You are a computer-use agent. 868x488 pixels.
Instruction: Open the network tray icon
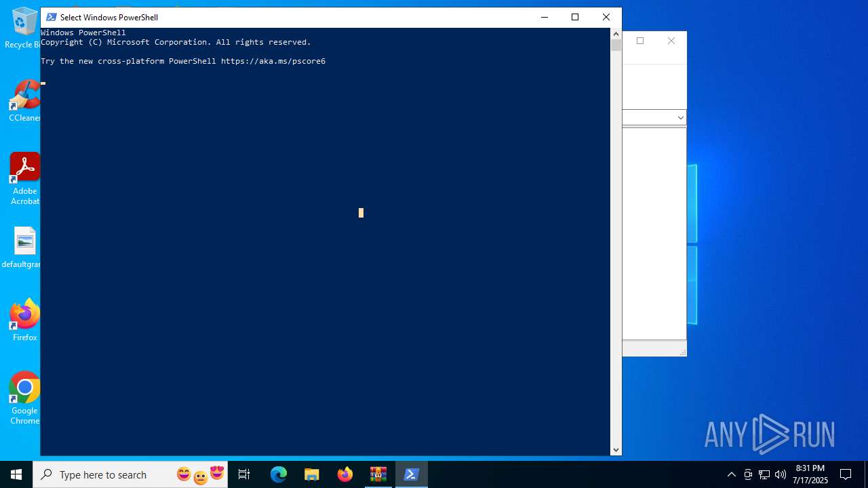point(764,474)
